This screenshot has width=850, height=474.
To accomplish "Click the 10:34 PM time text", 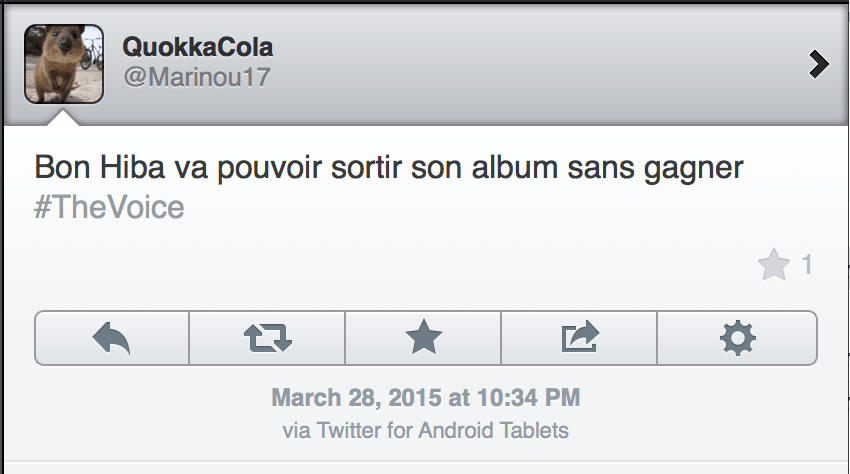I will click(529, 398).
